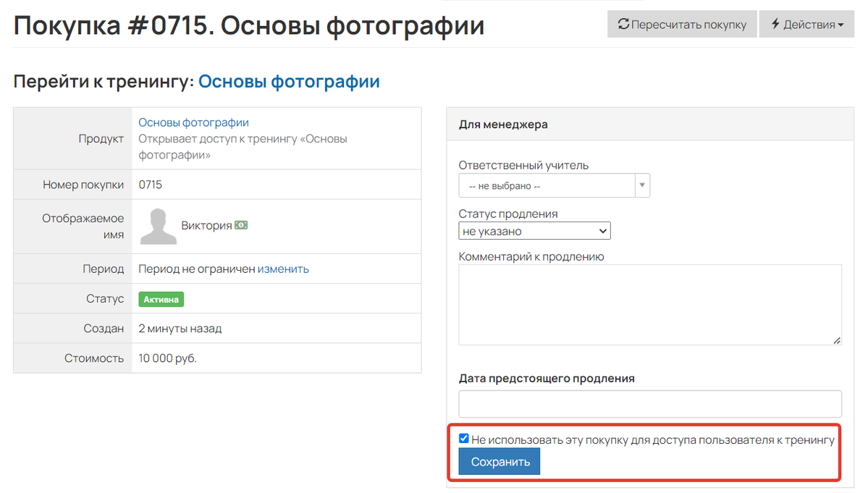Click the Для менеджера panel header
Image resolution: width=868 pixels, height=493 pixels.
(650, 125)
